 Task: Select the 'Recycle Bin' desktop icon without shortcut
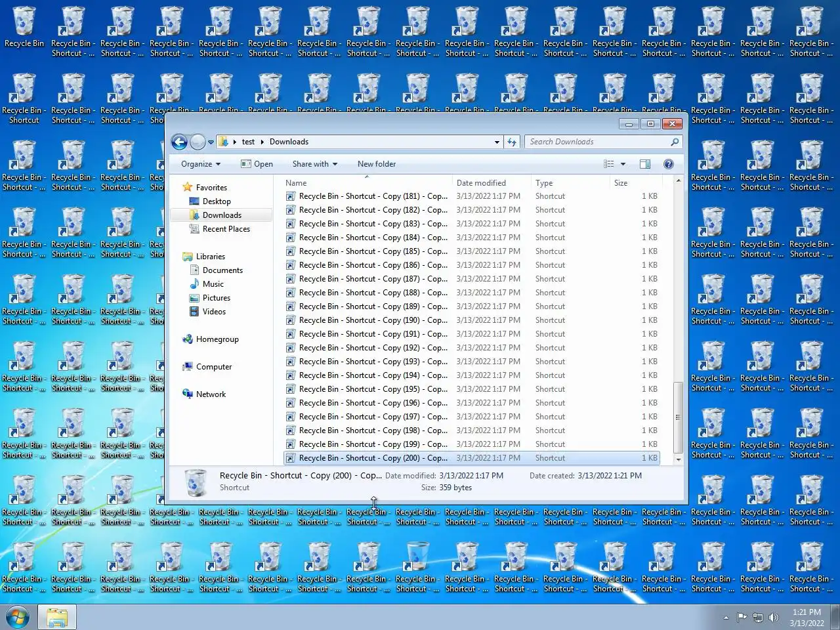click(x=24, y=28)
